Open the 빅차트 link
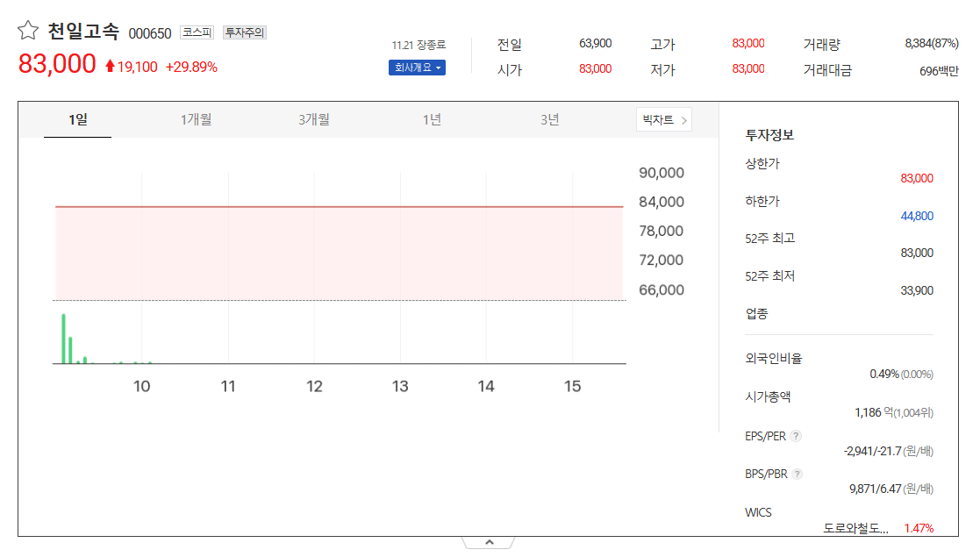 point(664,119)
